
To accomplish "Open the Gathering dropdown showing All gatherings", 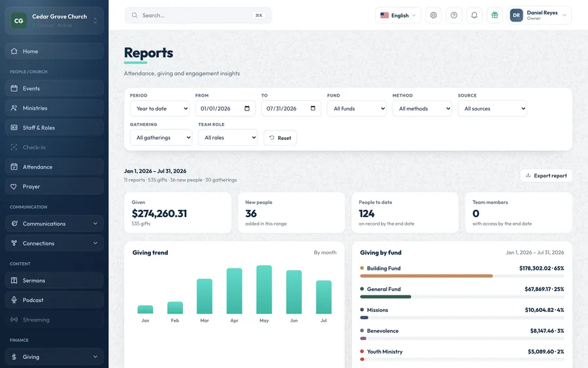I will coord(161,138).
